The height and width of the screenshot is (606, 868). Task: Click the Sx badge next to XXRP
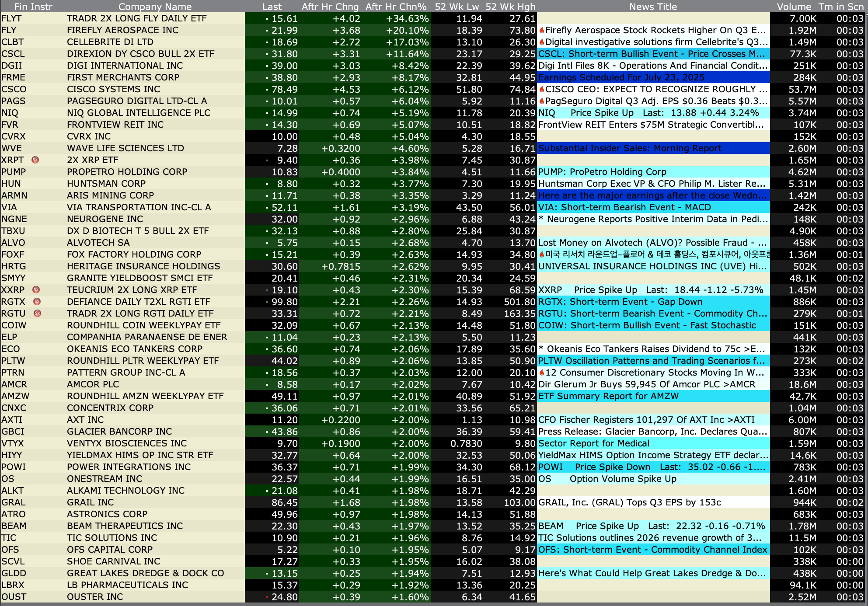tap(36, 290)
